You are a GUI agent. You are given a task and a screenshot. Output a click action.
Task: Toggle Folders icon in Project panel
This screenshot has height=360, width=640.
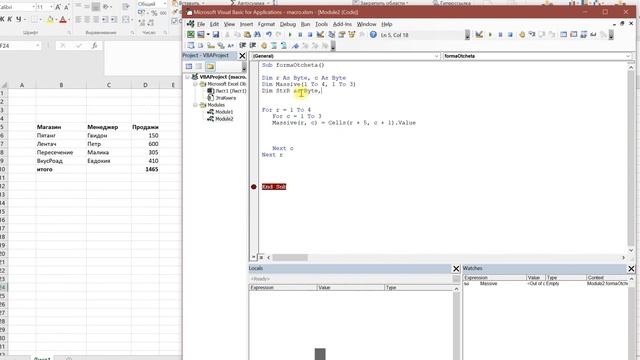click(210, 66)
